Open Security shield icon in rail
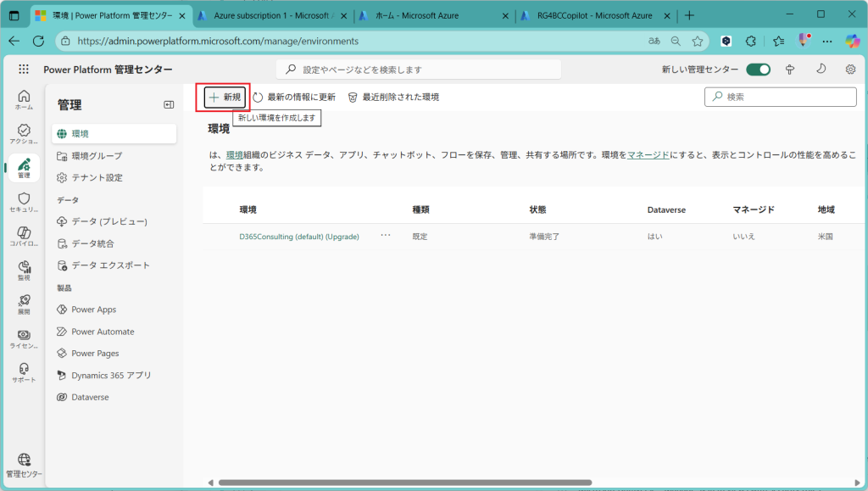This screenshot has width=868, height=491. tap(24, 202)
